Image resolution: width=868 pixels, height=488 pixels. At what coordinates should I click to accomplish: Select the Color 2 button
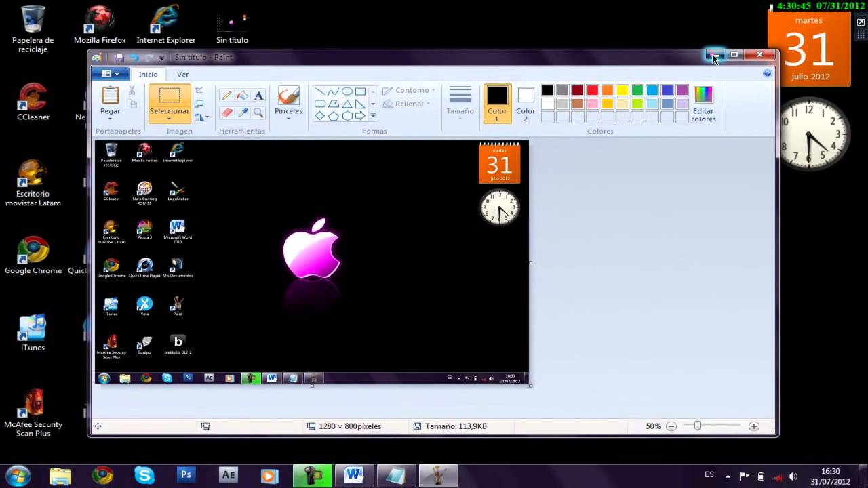[x=526, y=104]
